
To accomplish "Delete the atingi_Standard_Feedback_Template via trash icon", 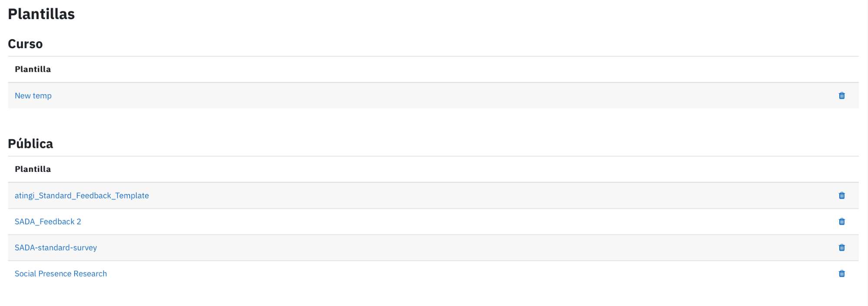I will coord(842,195).
